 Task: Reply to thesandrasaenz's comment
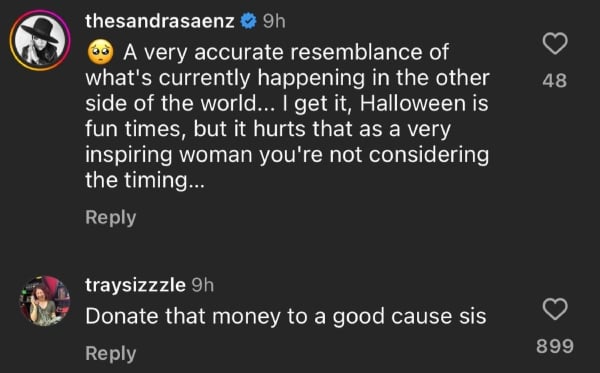click(x=111, y=218)
